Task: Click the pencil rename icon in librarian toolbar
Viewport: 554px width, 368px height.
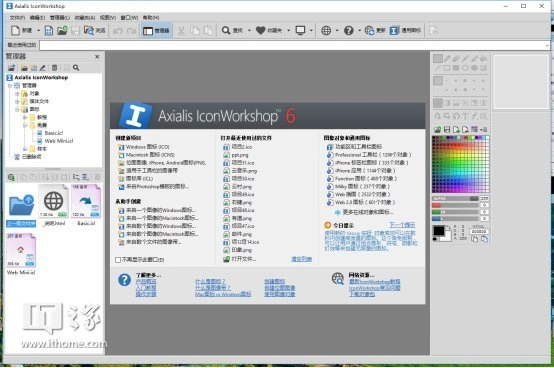Action: (x=43, y=68)
